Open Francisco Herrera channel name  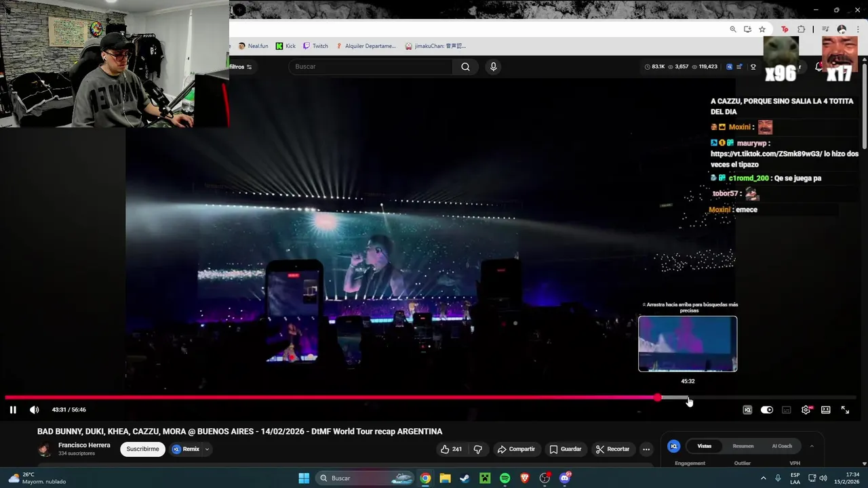pyautogui.click(x=84, y=445)
